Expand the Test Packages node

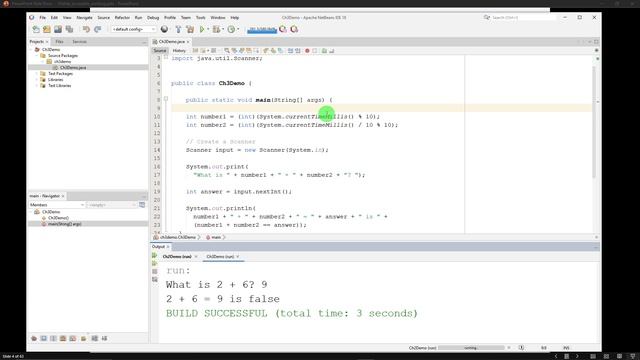pyautogui.click(x=37, y=73)
